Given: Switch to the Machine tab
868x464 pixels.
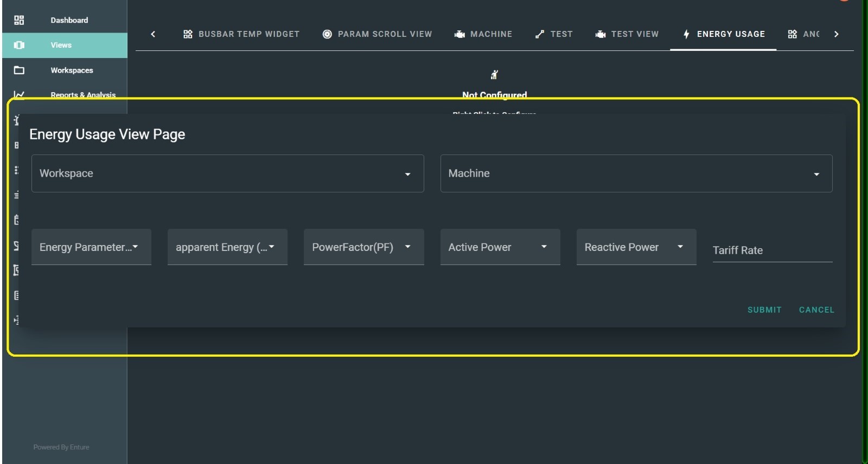Looking at the screenshot, I should 483,34.
